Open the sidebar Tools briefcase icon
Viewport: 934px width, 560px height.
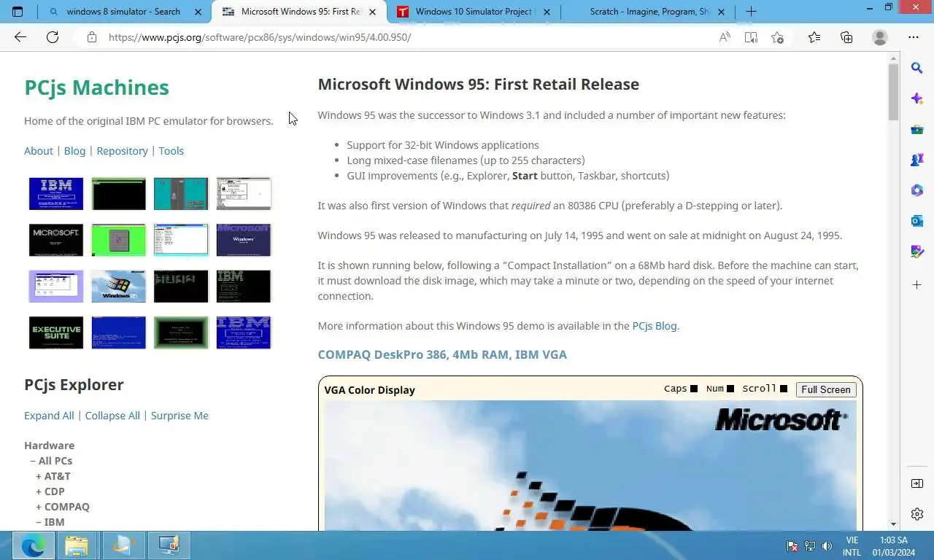[917, 129]
